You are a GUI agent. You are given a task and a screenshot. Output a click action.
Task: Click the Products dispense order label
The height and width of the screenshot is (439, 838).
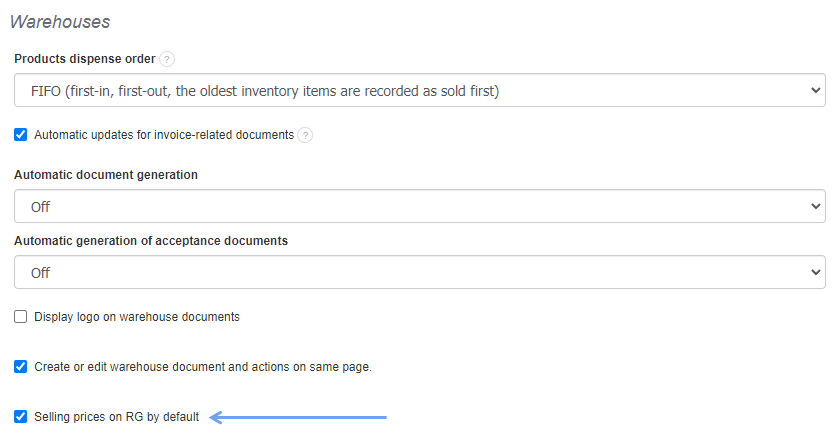[85, 59]
